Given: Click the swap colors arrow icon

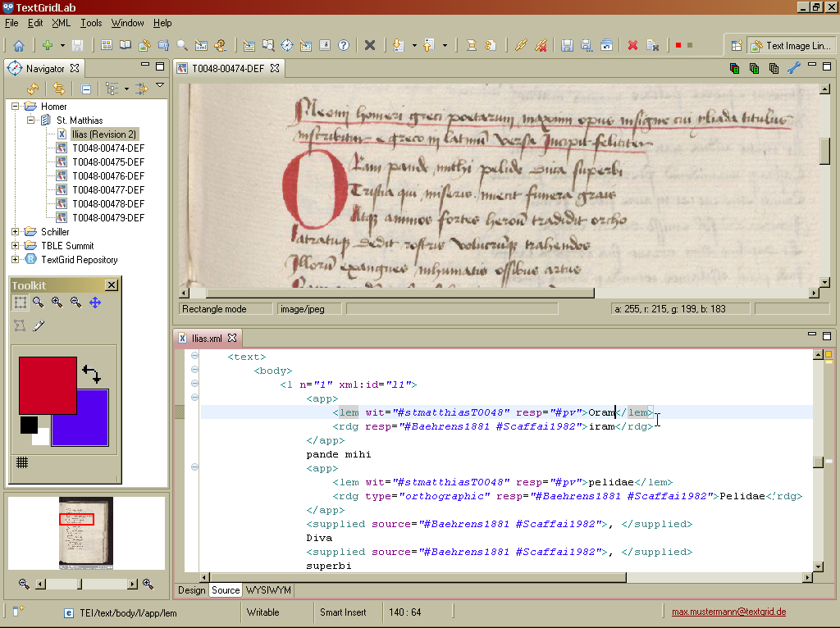Looking at the screenshot, I should click(92, 375).
